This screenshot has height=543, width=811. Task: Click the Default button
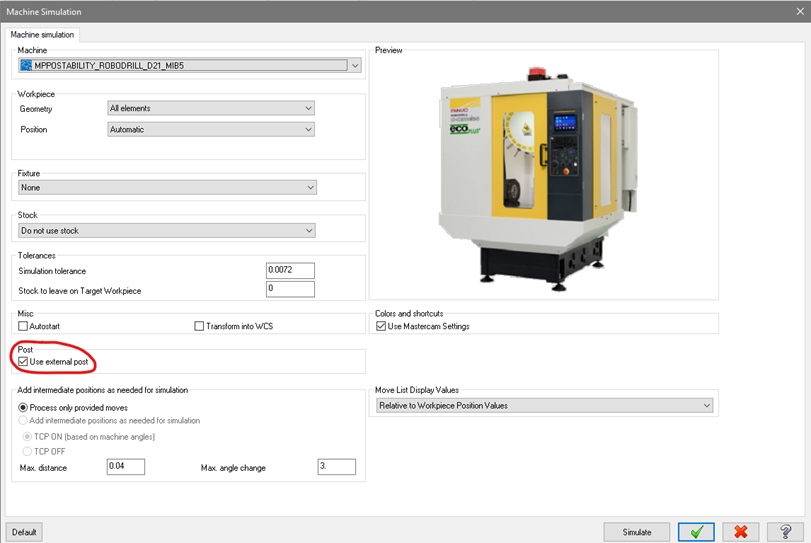24,532
